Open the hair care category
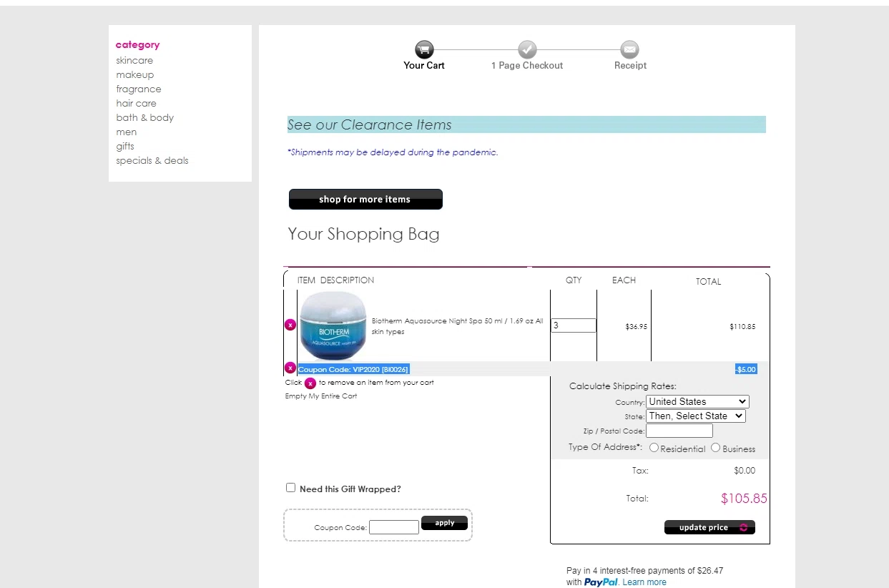The width and height of the screenshot is (889, 588). pyautogui.click(x=136, y=103)
